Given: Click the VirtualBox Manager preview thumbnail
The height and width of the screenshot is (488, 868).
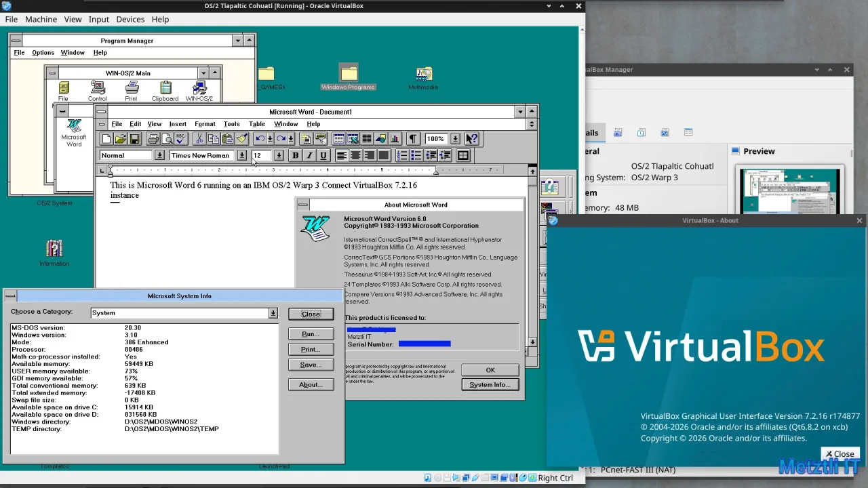Looking at the screenshot, I should click(x=790, y=191).
